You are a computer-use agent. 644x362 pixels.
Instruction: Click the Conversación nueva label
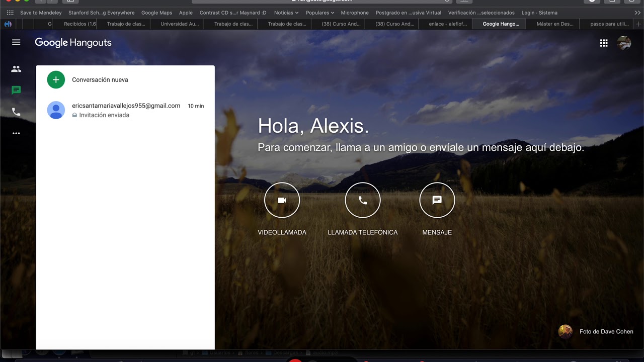tap(100, 80)
